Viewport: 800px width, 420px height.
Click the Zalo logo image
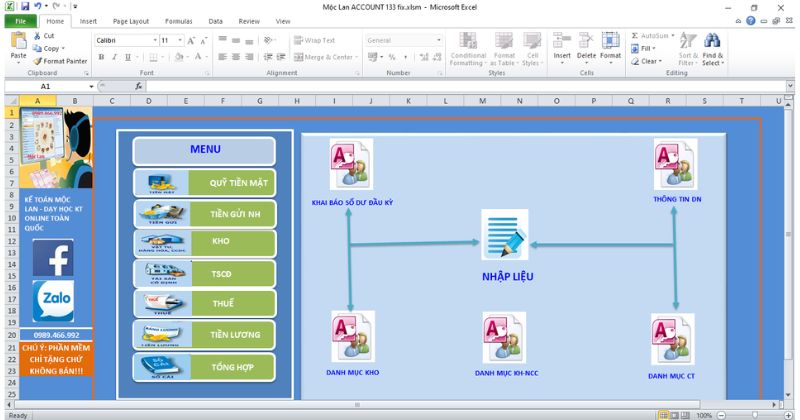(x=53, y=301)
